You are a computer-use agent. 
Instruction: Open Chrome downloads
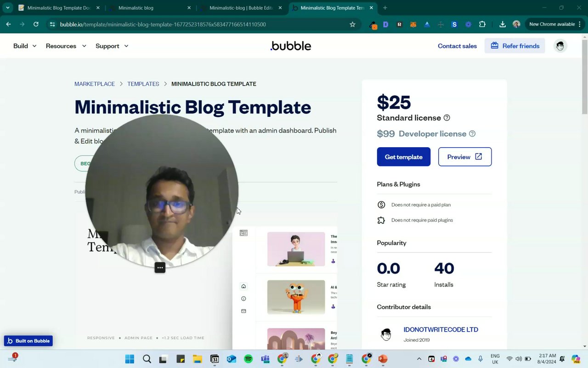[x=502, y=24]
